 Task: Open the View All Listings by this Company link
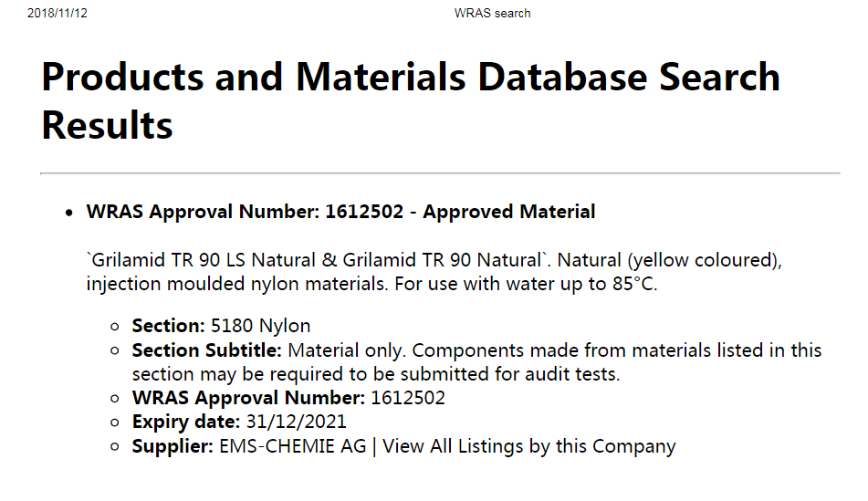(x=529, y=446)
